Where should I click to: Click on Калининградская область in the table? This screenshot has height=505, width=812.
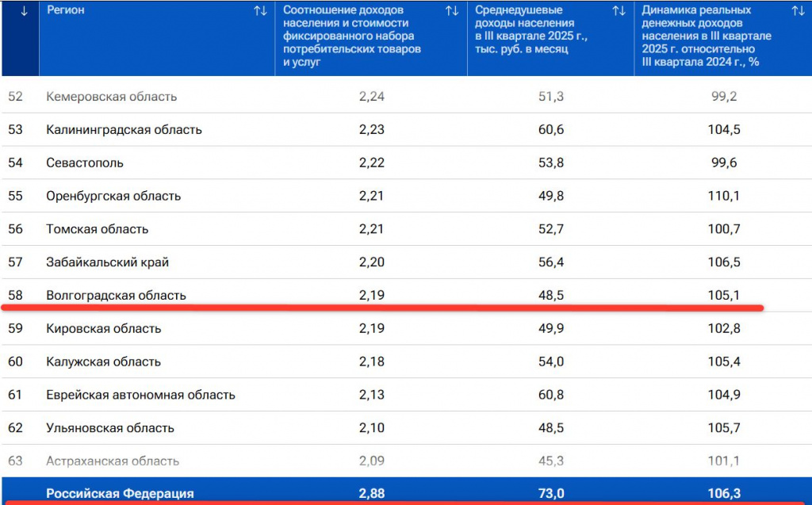click(124, 130)
